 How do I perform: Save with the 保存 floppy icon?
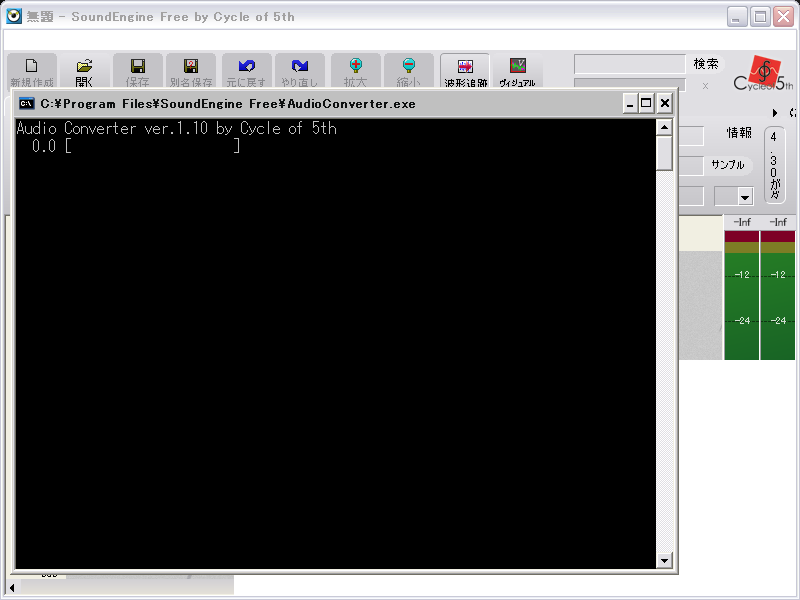[138, 71]
